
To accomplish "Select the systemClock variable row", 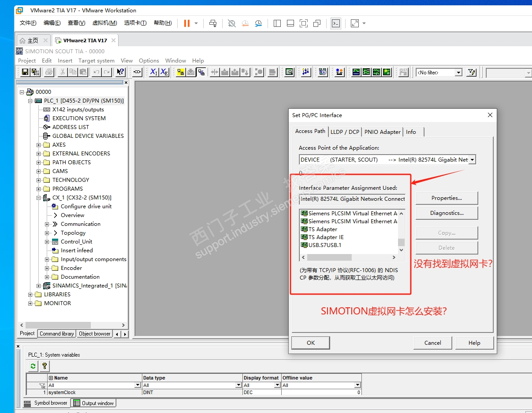I will 194,392.
